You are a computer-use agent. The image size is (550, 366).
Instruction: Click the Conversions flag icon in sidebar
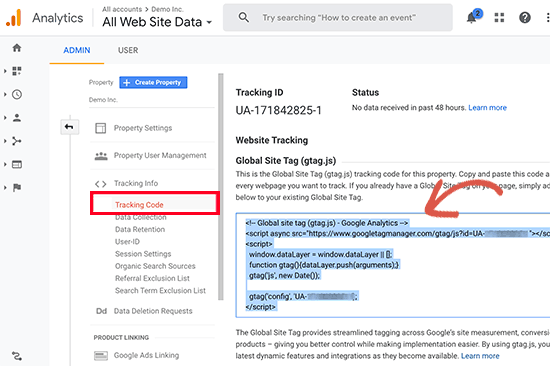(x=17, y=188)
